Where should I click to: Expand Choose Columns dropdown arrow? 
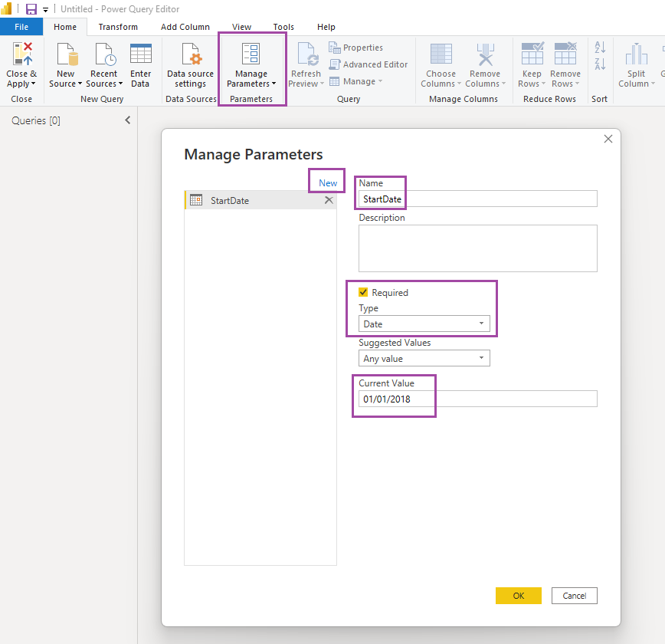459,84
